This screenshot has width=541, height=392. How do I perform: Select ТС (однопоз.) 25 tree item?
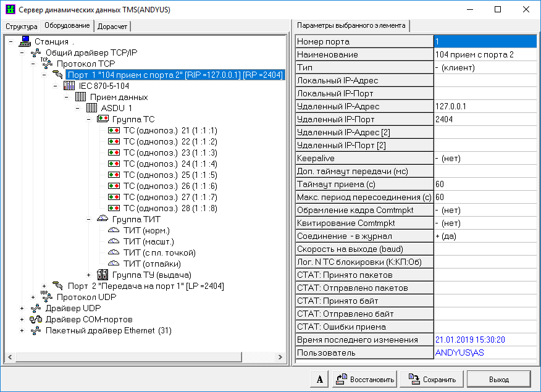pos(169,175)
